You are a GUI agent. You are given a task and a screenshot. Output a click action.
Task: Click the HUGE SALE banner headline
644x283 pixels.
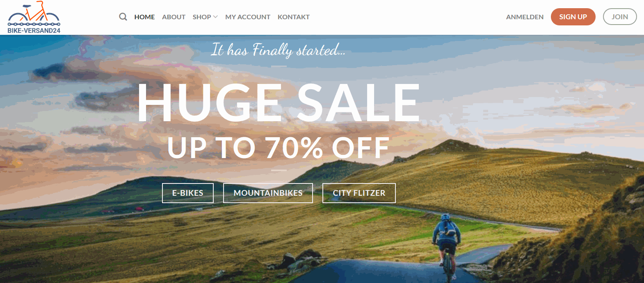(x=279, y=102)
